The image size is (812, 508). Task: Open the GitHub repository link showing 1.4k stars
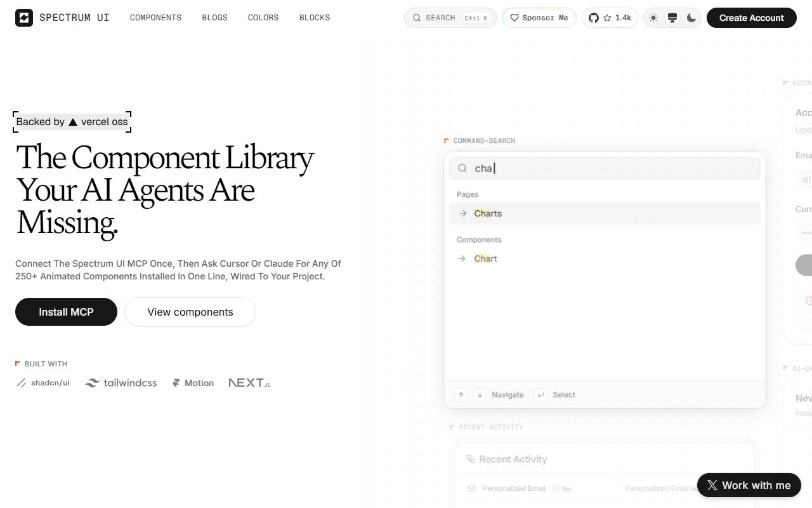click(610, 18)
